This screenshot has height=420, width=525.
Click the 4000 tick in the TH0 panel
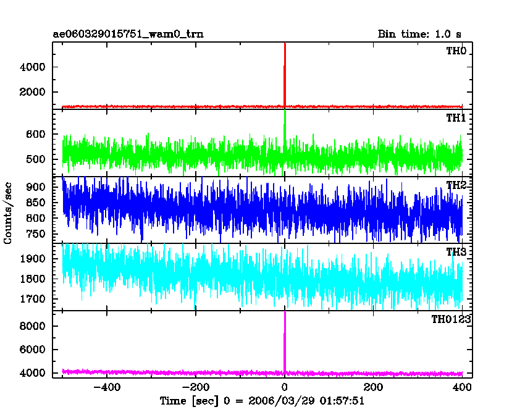tap(33, 67)
